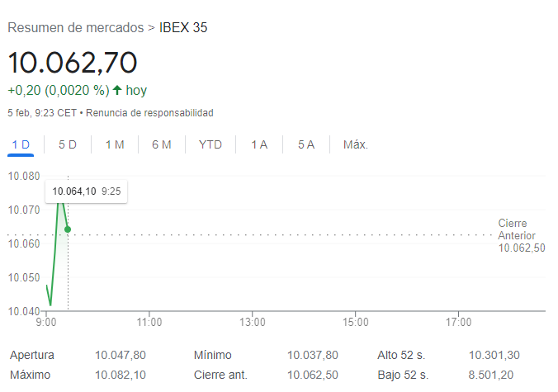Select the Máx. time range

pos(355,144)
